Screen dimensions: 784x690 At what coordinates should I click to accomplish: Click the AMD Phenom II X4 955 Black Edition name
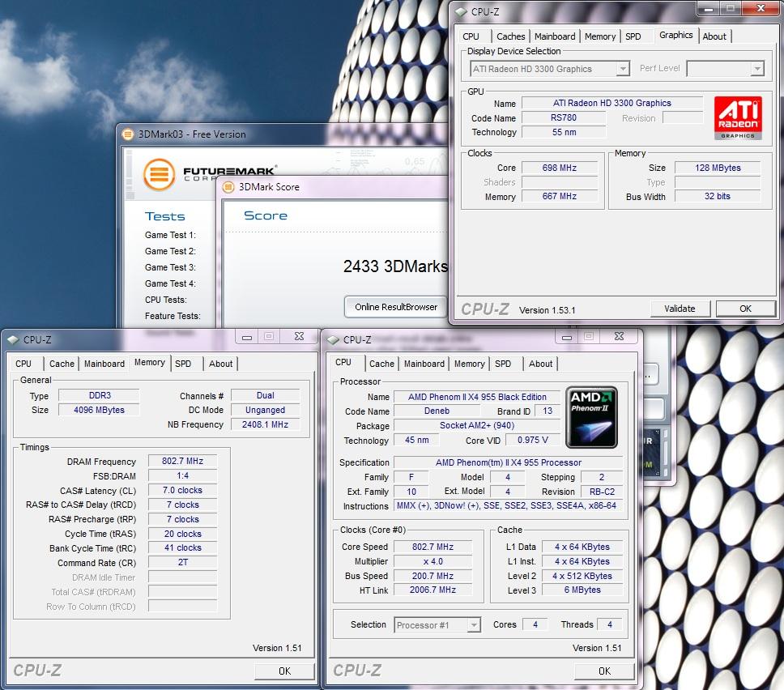477,397
